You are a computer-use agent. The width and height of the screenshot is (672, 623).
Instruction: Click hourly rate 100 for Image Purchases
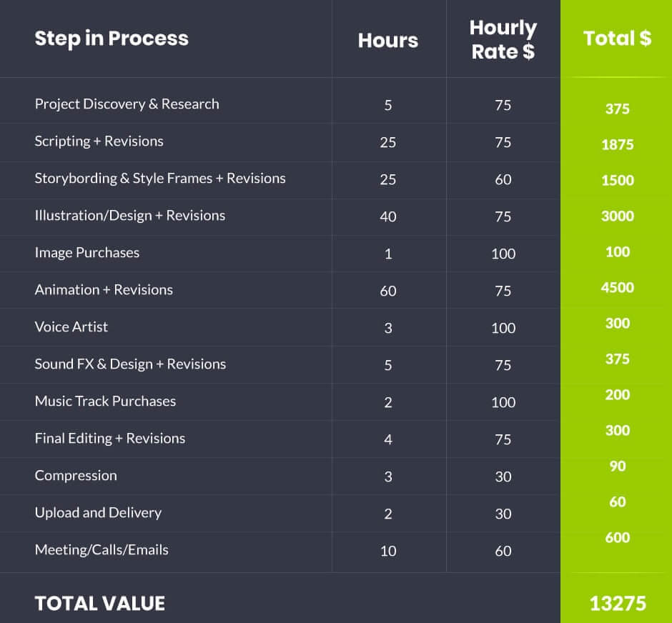tap(503, 254)
